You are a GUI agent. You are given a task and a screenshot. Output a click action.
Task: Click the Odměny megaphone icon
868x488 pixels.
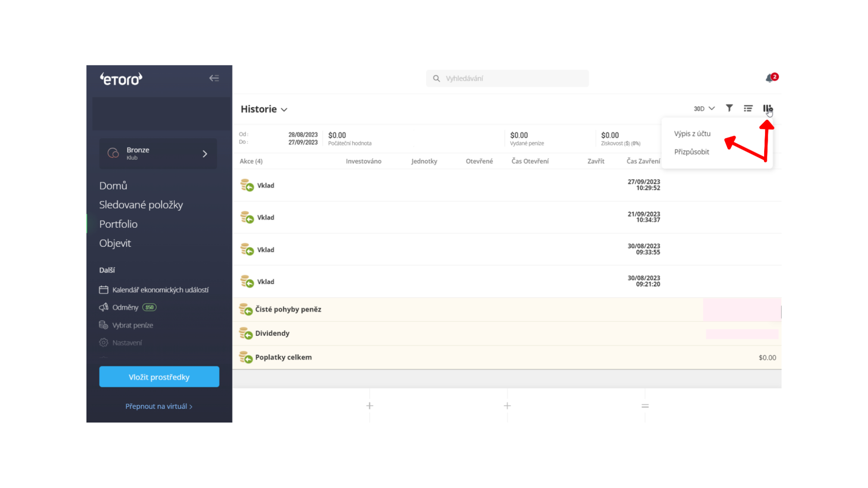pos(103,307)
